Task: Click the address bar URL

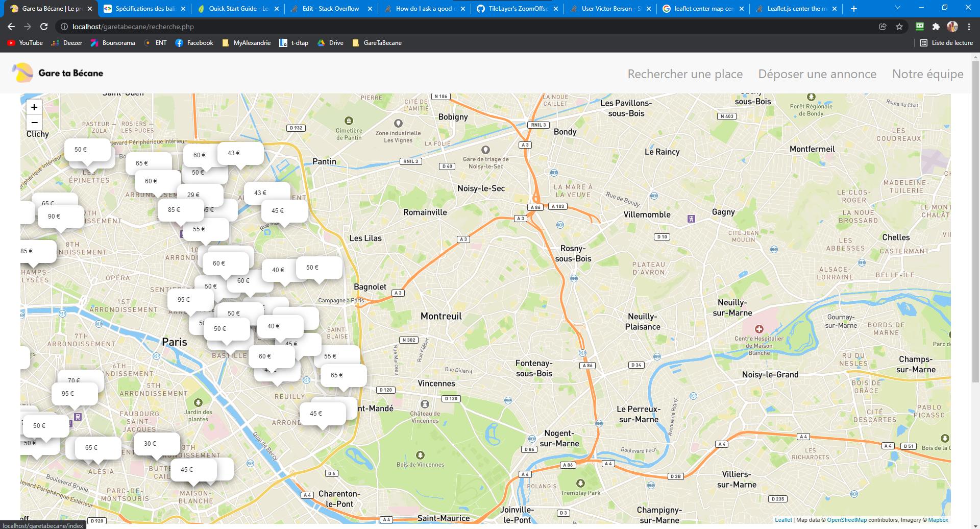Action: coord(133,27)
